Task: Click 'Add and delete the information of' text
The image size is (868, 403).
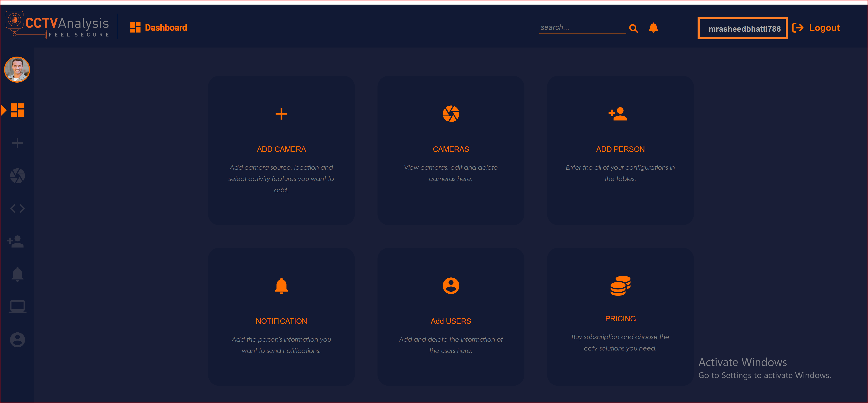Action: click(x=451, y=340)
